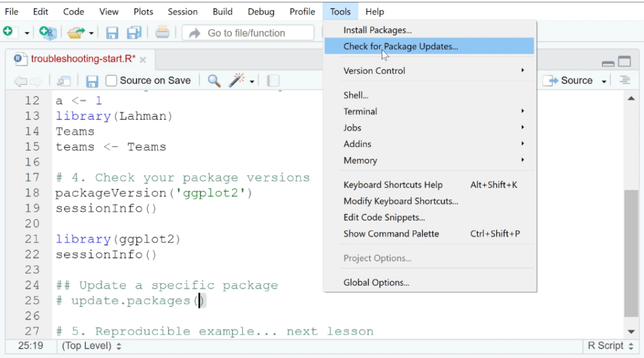This screenshot has width=644, height=358.
Task: Print the current file icon
Action: point(162,33)
